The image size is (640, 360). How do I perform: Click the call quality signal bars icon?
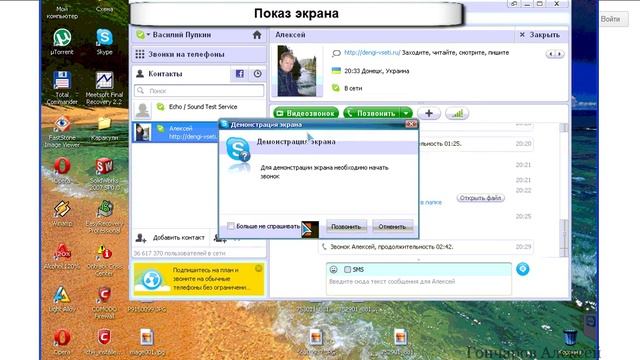[x=457, y=113]
